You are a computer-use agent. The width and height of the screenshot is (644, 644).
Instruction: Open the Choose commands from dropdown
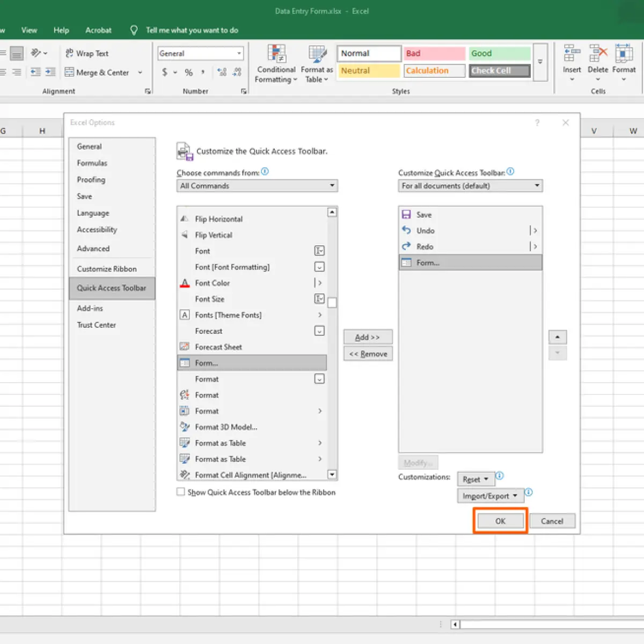(x=257, y=186)
